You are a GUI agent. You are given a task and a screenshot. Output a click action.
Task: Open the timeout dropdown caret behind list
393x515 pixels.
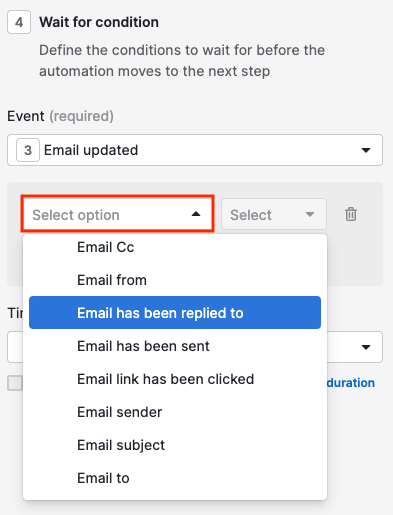pyautogui.click(x=366, y=347)
